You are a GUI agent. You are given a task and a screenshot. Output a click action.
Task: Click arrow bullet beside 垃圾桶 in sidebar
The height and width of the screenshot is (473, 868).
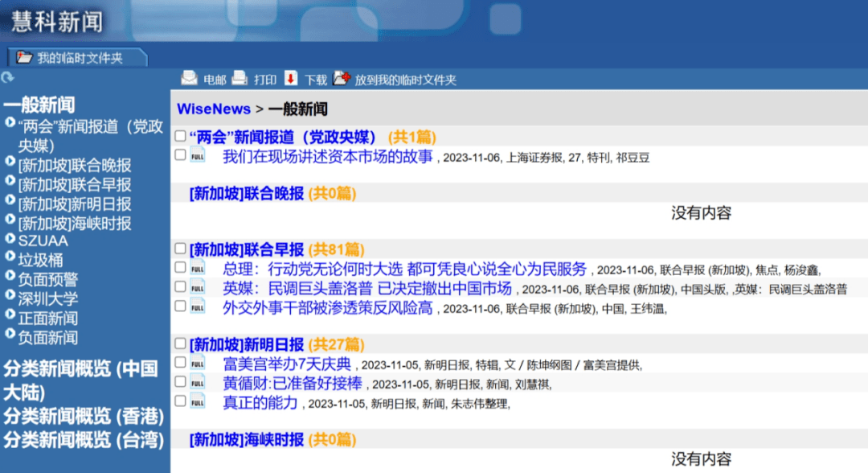coord(10,256)
